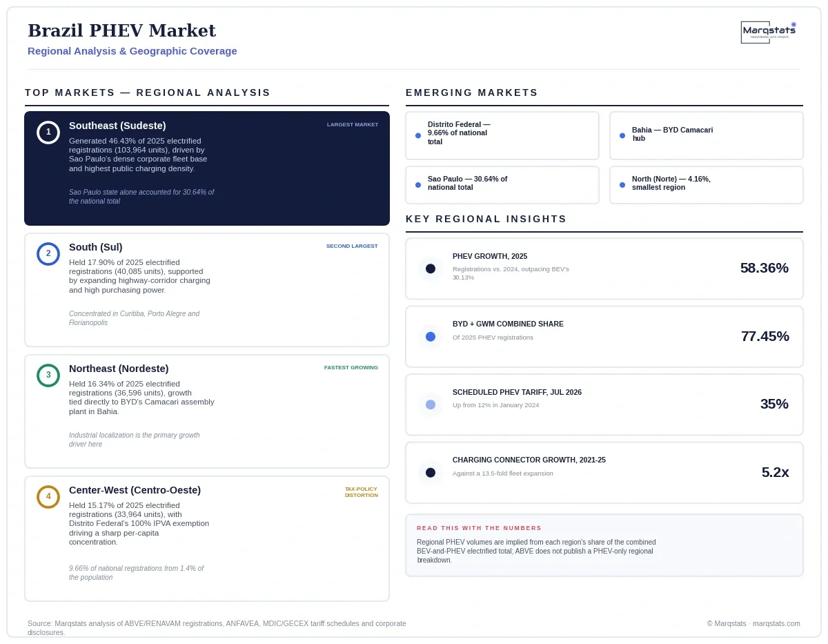Click Distrito Federal — 9.66% of national total
The width and height of the screenshot is (828, 644).
(459, 133)
